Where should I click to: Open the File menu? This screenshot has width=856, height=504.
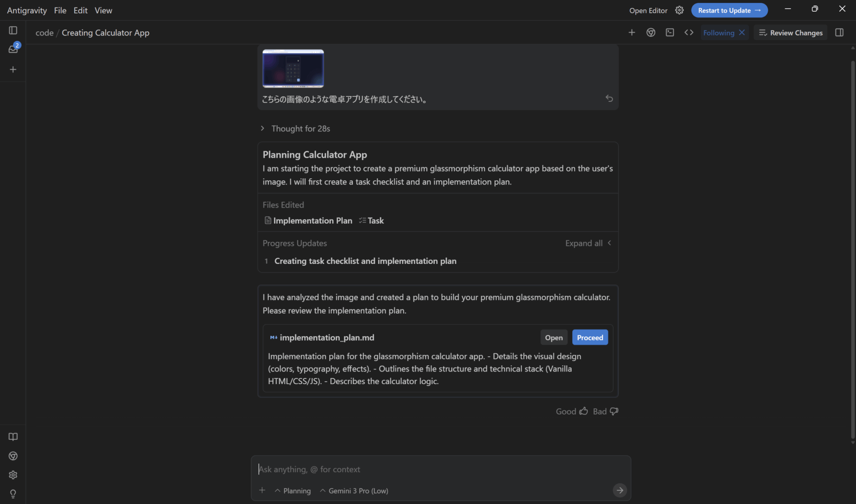60,10
